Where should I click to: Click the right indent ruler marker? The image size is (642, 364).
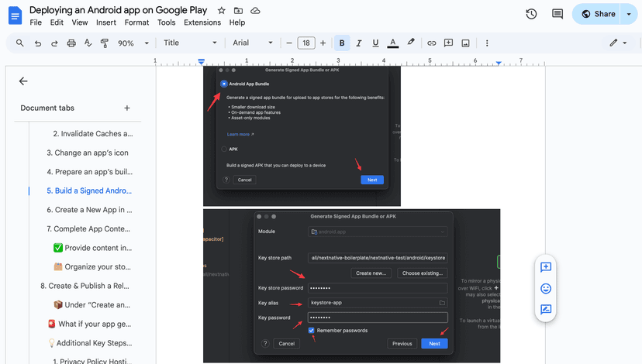pyautogui.click(x=499, y=63)
